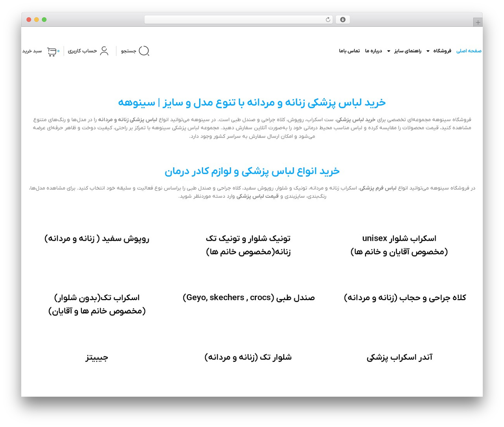Open the user account person icon
504x427 pixels.
104,51
